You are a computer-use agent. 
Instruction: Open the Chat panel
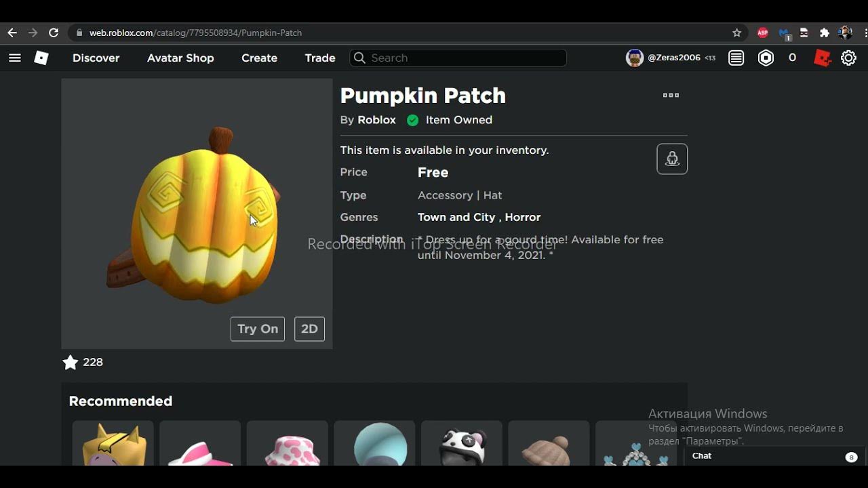click(x=776, y=456)
